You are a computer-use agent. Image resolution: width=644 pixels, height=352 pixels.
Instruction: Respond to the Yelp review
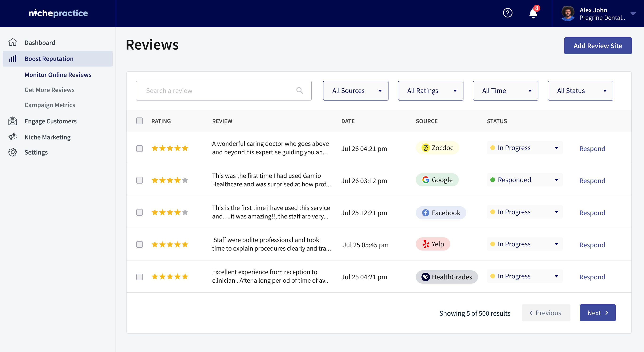pos(592,245)
